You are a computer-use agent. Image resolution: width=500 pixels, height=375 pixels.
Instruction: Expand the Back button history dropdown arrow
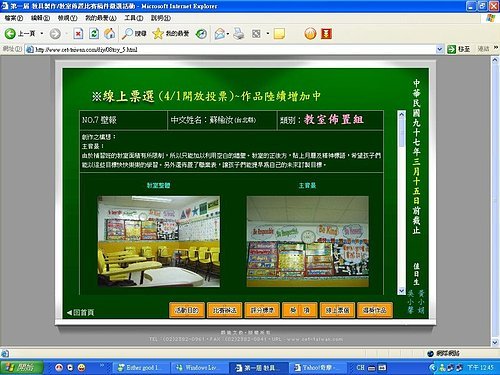point(42,34)
